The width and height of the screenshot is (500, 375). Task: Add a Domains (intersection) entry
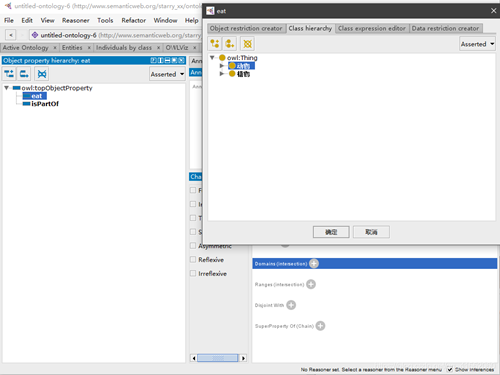[314, 264]
